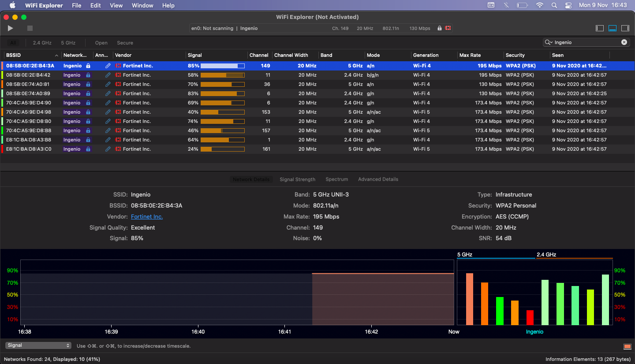Click the Bluetooth icon in menu bar
The width and height of the screenshot is (635, 364).
coord(506,5)
